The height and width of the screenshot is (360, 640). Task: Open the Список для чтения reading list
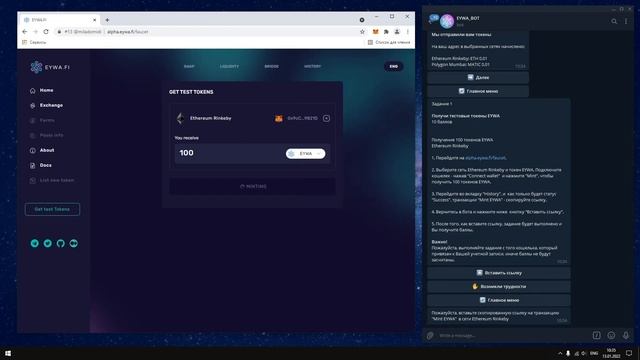(389, 42)
